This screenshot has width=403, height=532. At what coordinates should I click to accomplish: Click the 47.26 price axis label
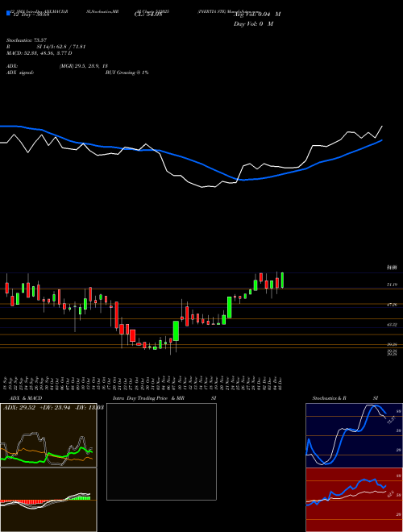[392, 305]
